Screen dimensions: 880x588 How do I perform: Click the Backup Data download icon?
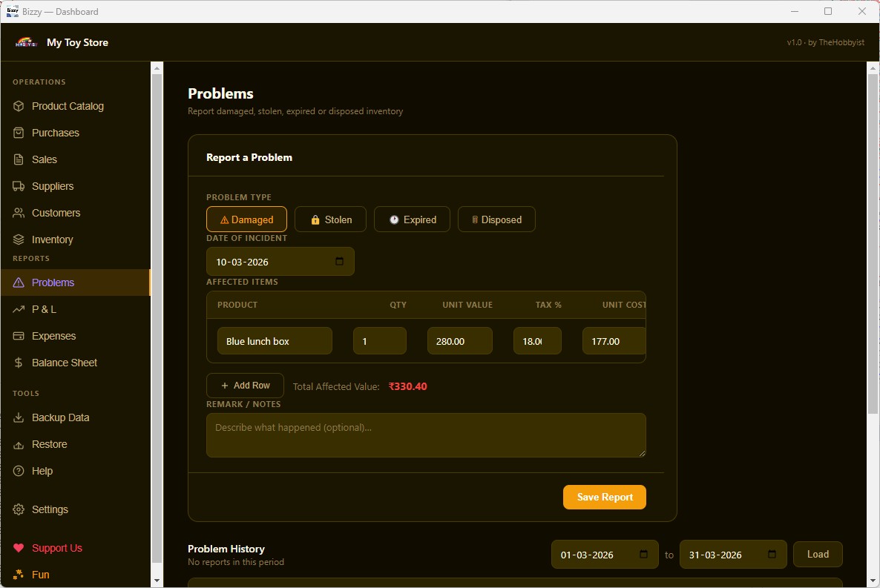[x=19, y=417]
